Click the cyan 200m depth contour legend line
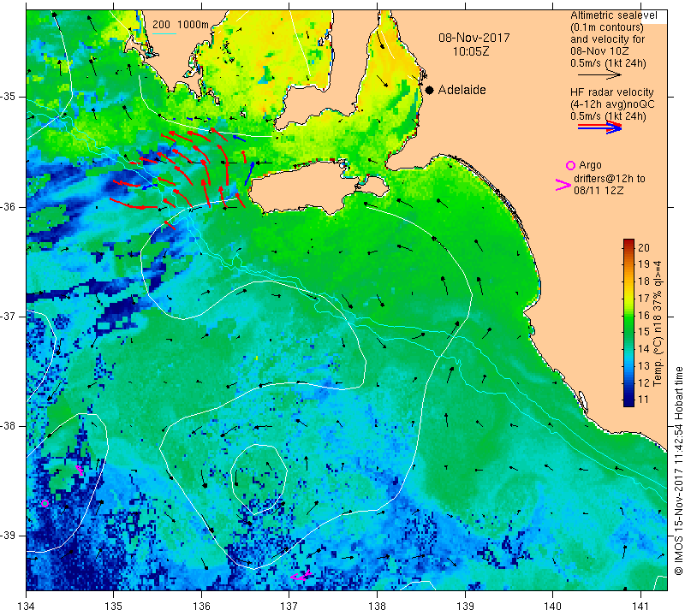 coord(164,33)
